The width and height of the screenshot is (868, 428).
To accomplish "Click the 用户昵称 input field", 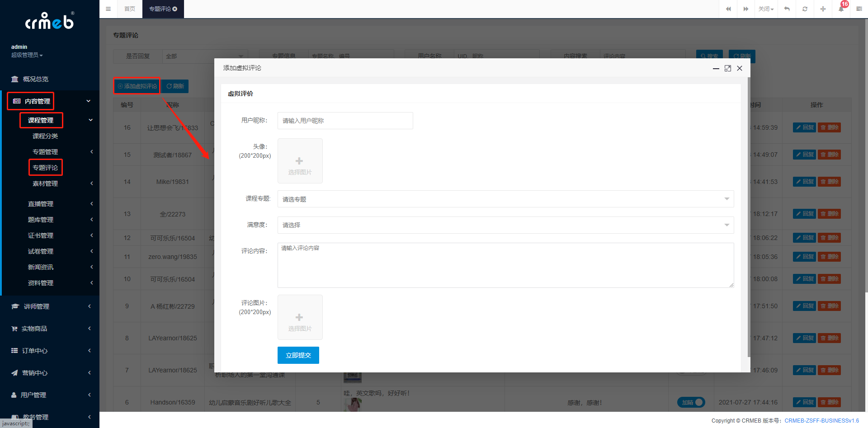I will [x=345, y=121].
